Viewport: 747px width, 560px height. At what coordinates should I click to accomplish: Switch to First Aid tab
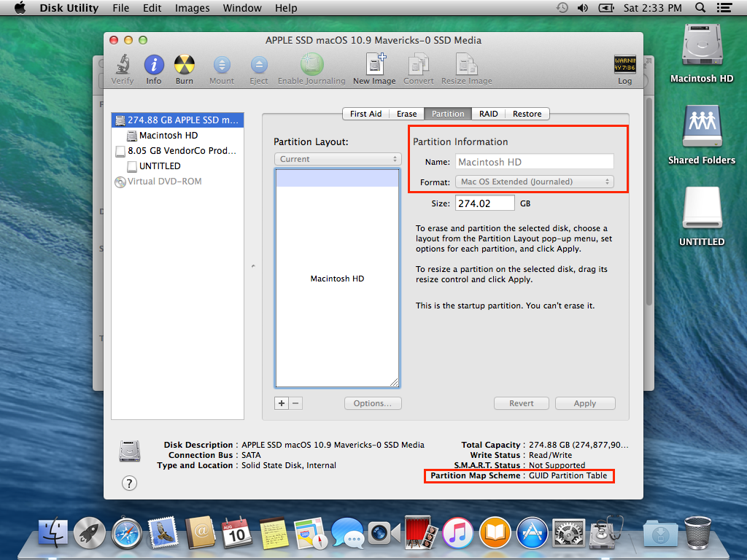tap(365, 114)
